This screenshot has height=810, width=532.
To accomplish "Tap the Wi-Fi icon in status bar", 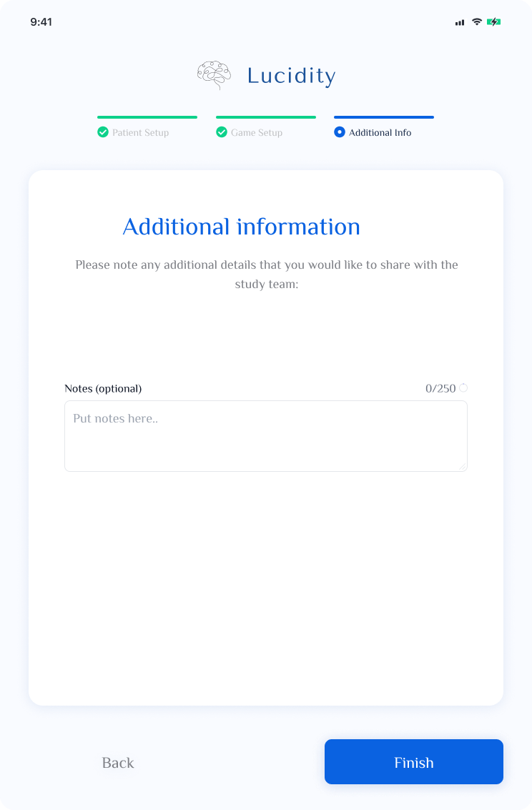I will (x=477, y=21).
